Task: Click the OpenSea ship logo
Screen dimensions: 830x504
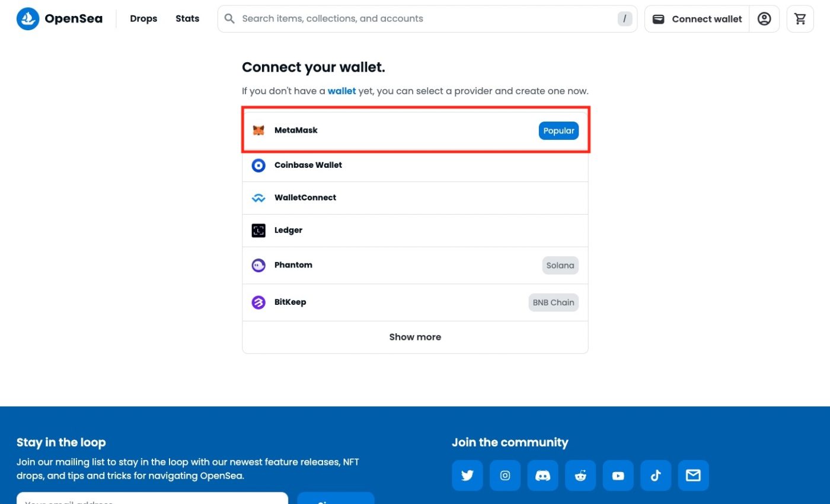Action: tap(28, 19)
